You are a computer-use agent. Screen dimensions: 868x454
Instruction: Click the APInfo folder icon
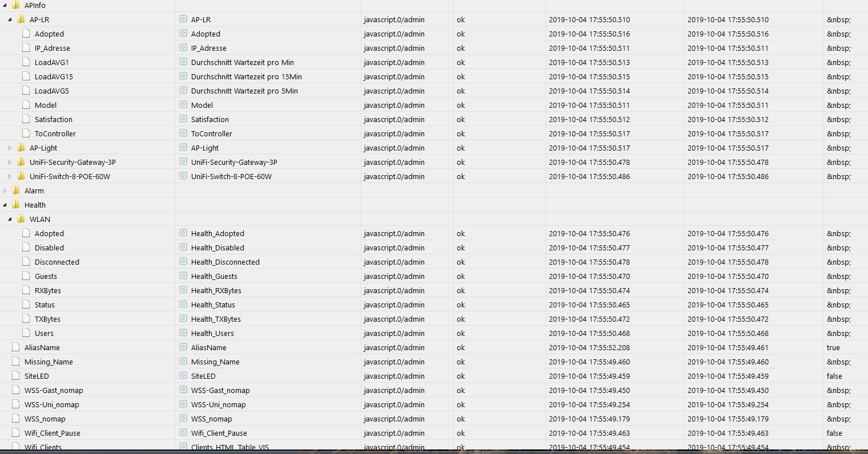tap(16, 5)
